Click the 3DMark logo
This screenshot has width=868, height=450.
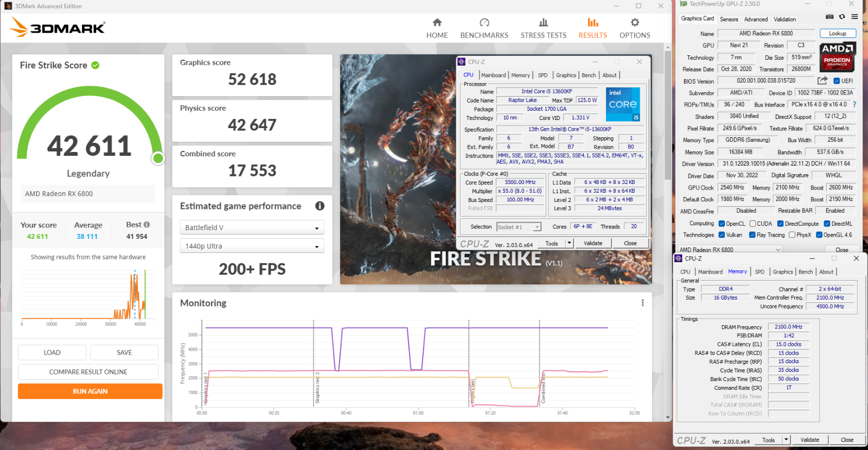pyautogui.click(x=58, y=27)
